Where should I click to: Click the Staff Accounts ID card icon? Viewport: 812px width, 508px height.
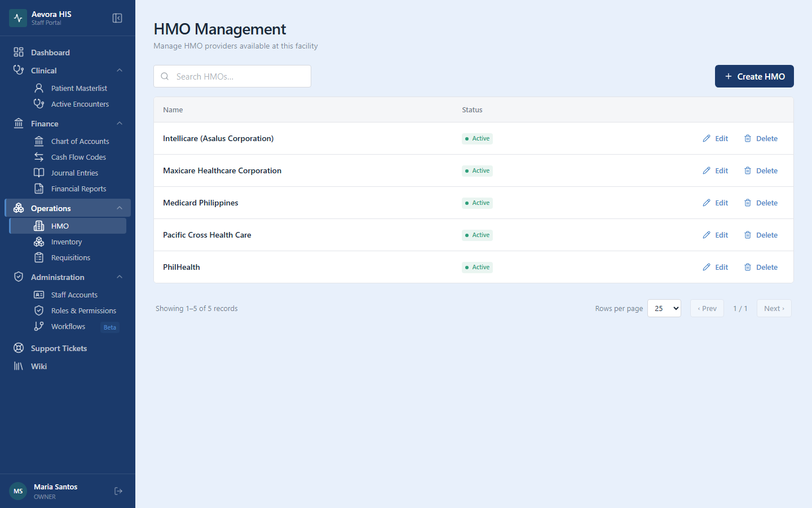tap(39, 295)
